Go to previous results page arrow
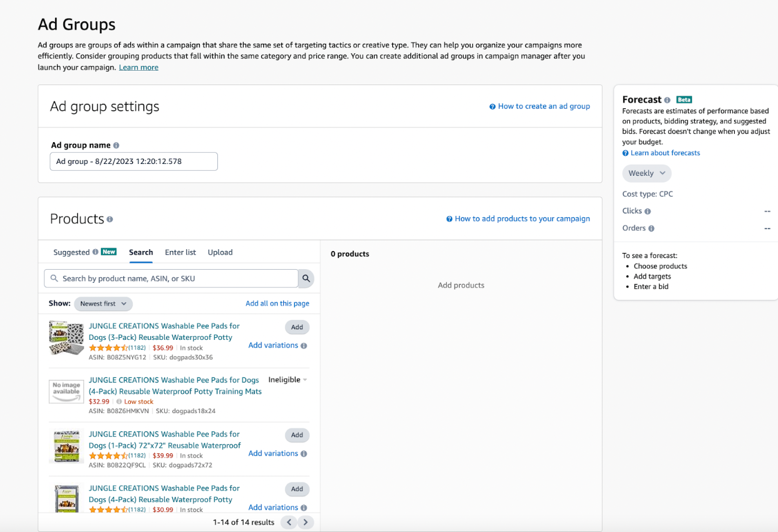This screenshot has height=532, width=778. [289, 522]
